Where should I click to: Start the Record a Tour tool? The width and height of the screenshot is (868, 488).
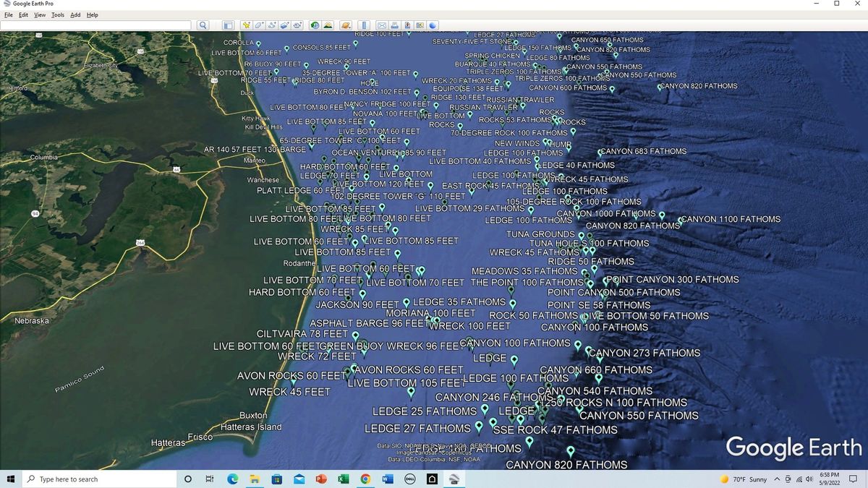[x=297, y=25]
